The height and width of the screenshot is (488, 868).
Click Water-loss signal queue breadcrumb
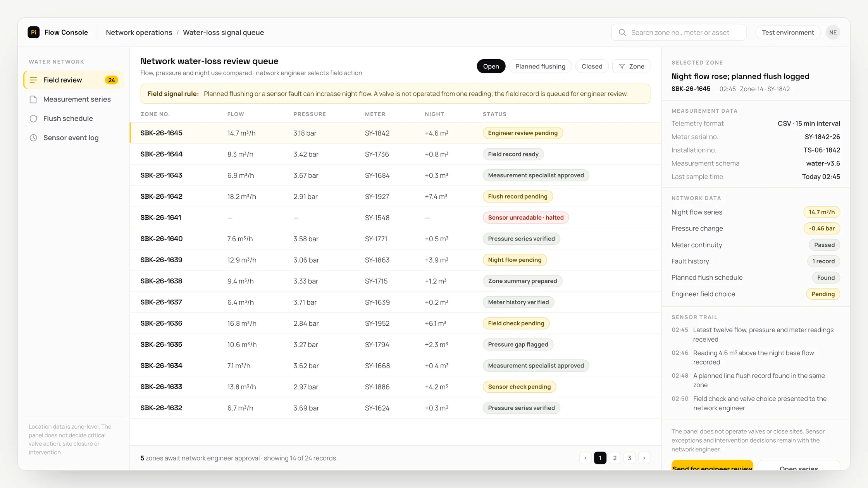coord(223,33)
